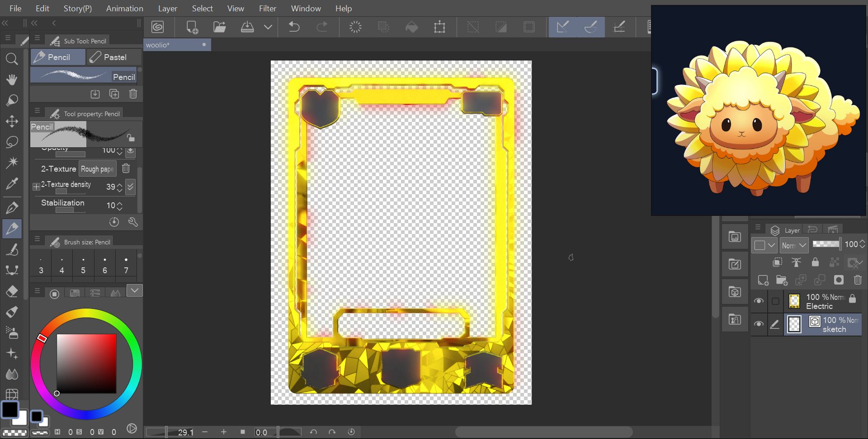
Task: Toggle Set as reference layer
Action: click(797, 262)
